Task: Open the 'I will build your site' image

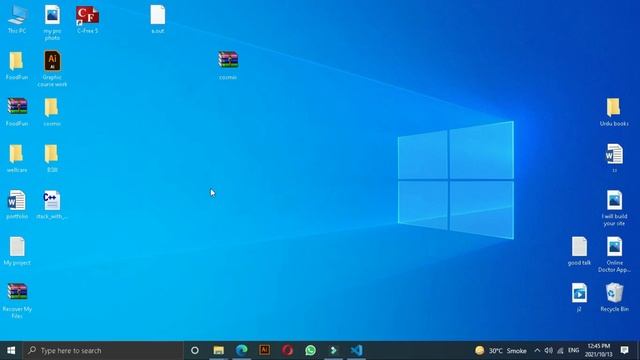Action: [x=614, y=208]
